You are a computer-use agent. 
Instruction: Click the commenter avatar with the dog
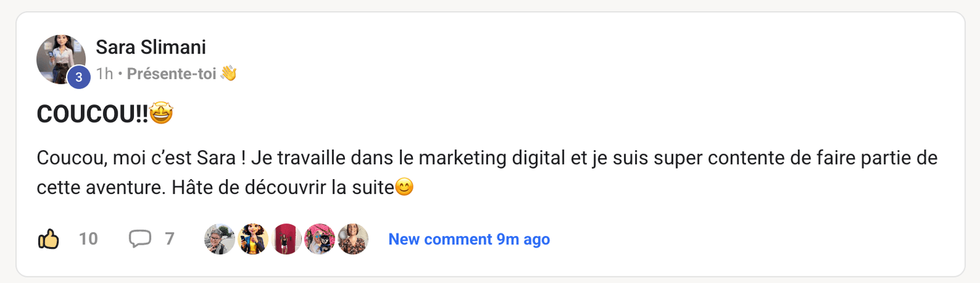(319, 239)
